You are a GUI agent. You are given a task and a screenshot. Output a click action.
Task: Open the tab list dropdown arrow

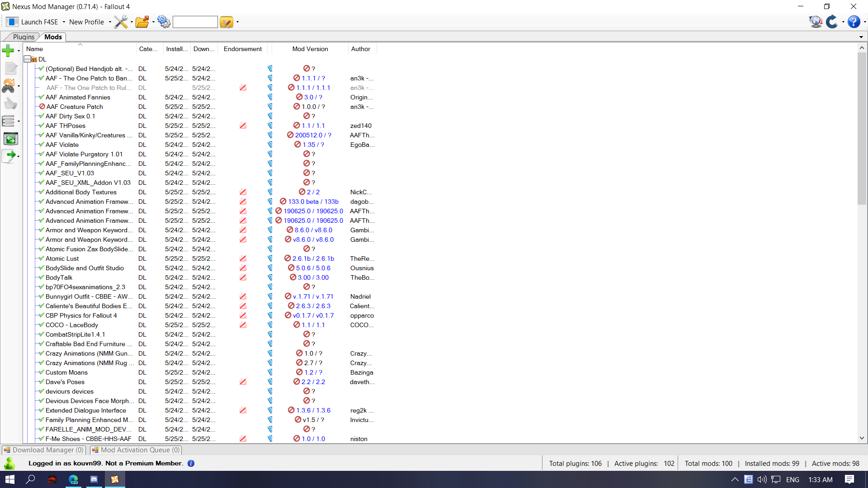pyautogui.click(x=861, y=37)
